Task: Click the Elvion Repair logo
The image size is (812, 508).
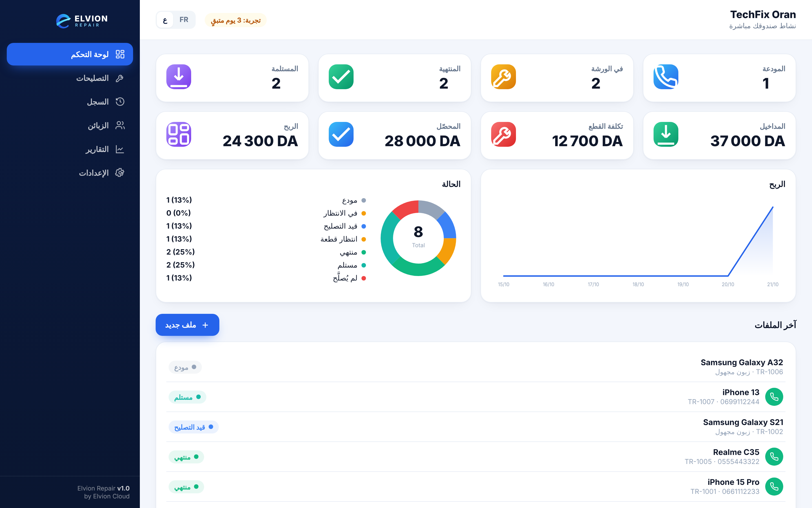Action: tap(82, 21)
